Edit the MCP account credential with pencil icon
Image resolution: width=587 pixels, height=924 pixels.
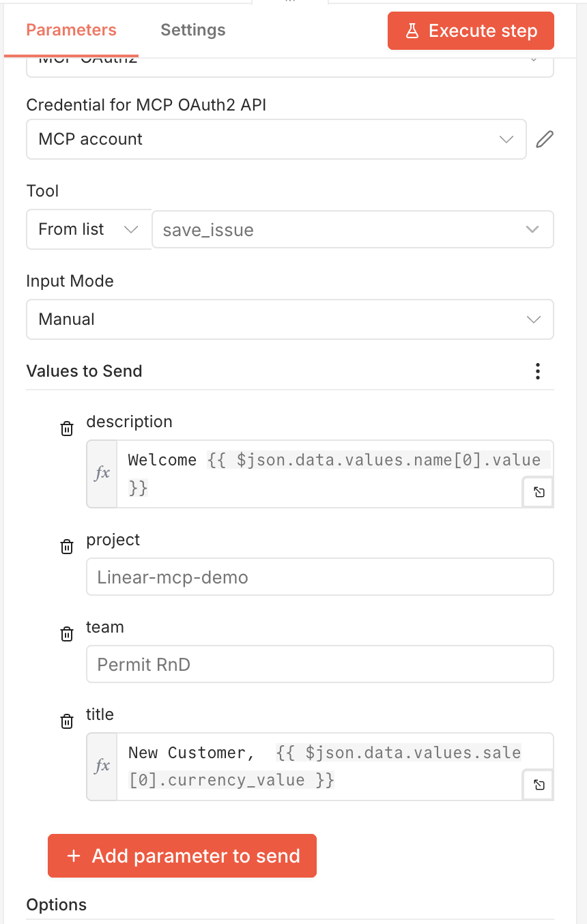tap(544, 139)
